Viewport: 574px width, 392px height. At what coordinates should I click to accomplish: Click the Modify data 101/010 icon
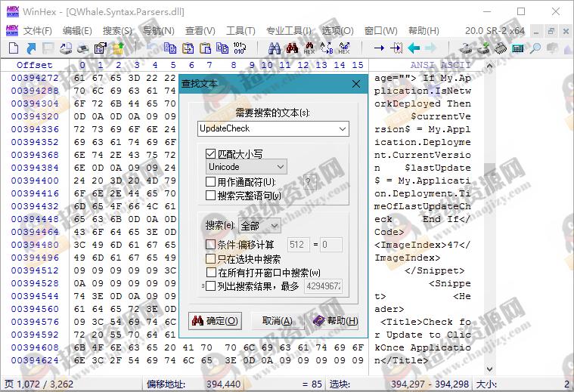point(240,48)
